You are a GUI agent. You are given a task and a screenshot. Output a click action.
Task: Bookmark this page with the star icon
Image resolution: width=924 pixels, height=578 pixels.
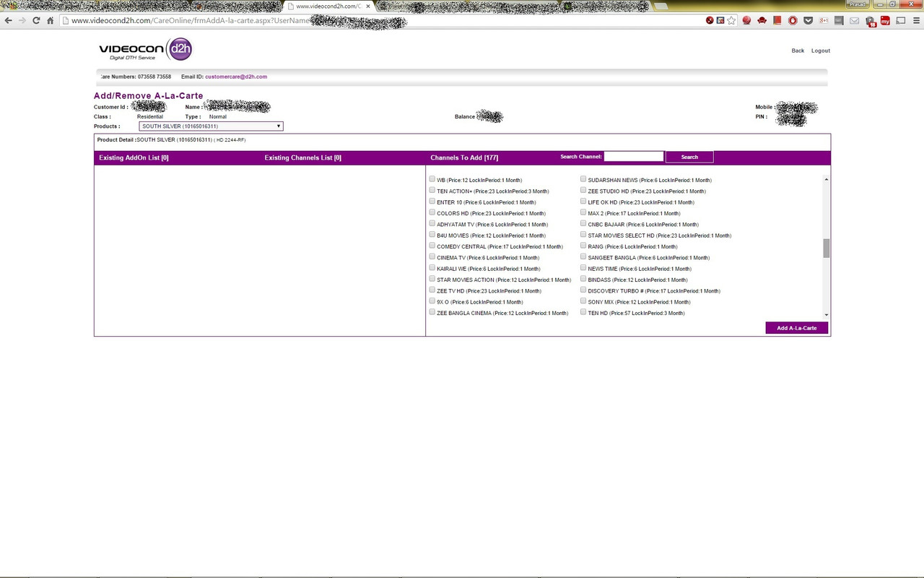[731, 20]
